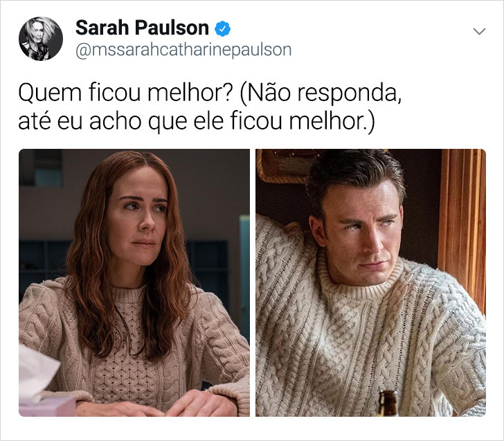
Task: Open the tweet options chevron menu
Action: pos(479,31)
